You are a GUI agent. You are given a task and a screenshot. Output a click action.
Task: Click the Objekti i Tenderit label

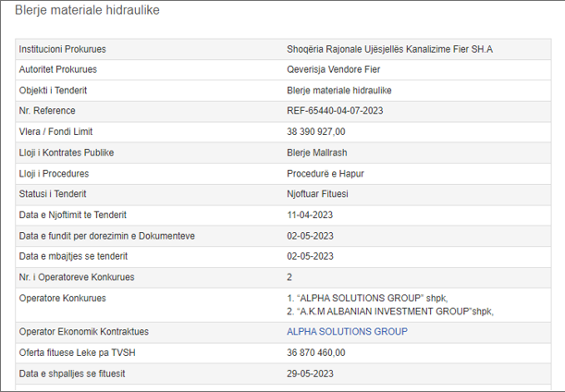55,91
